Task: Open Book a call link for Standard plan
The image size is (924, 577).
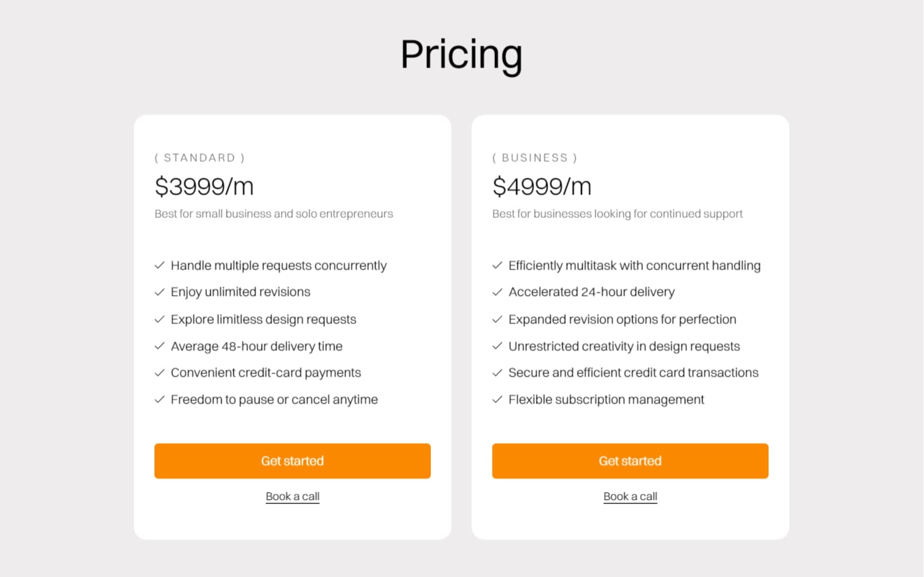Action: [x=292, y=496]
